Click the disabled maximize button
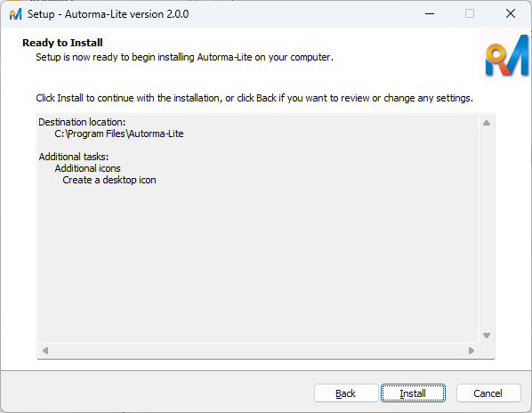This screenshot has width=532, height=413. point(470,14)
